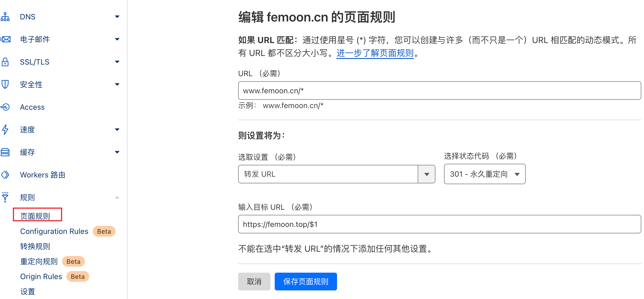Click the Workers routes icon
The height and width of the screenshot is (299, 644).
5,175
